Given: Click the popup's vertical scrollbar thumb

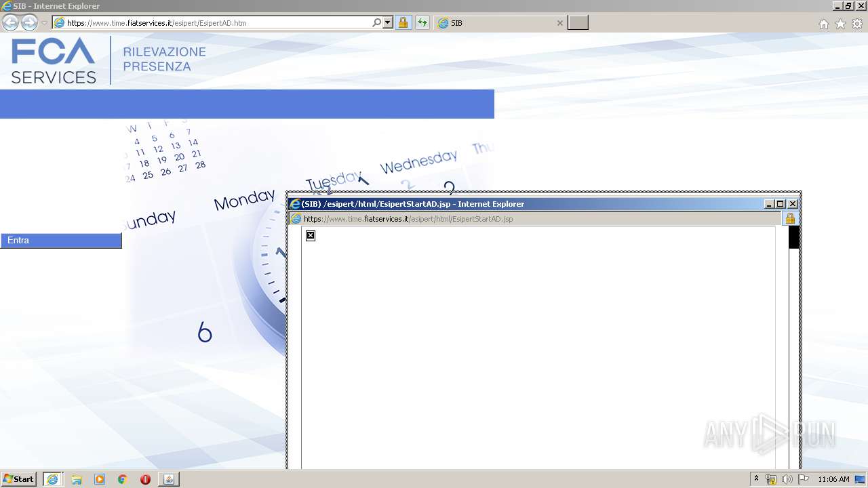Looking at the screenshot, I should (793, 237).
